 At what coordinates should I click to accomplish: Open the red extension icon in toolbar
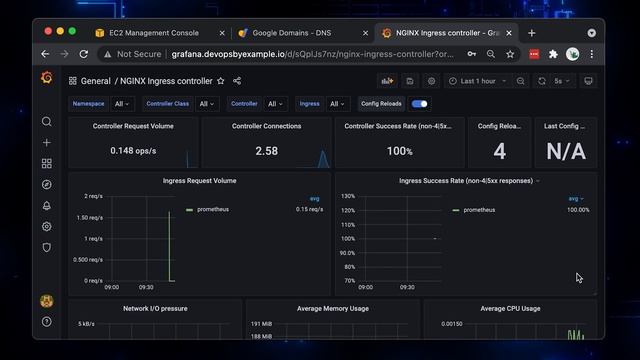[x=534, y=54]
